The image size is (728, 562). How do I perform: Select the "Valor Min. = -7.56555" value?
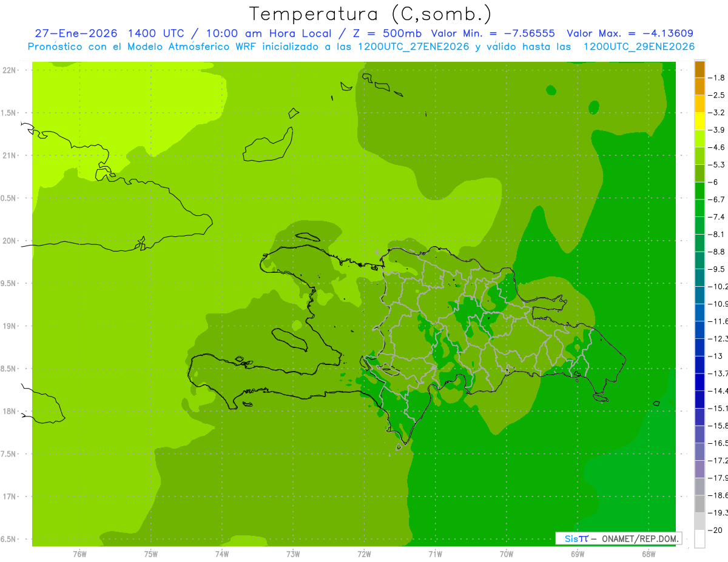tap(493, 33)
